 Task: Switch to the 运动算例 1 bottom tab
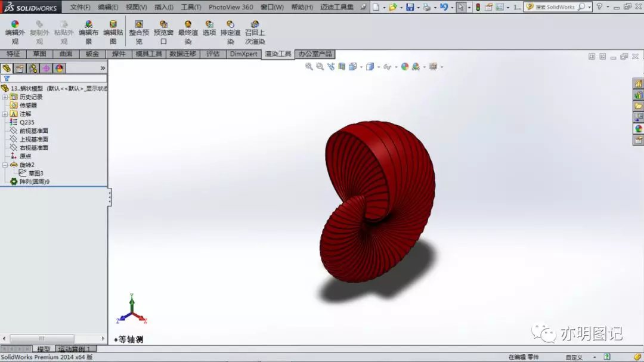75,349
